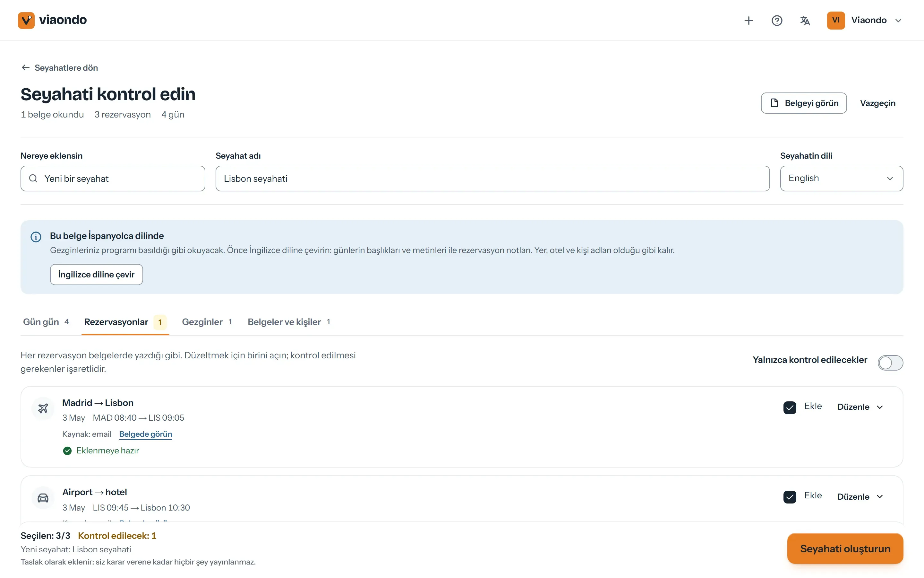Click İngilizce diline çevir button
This screenshot has width=924, height=578.
[x=96, y=275]
